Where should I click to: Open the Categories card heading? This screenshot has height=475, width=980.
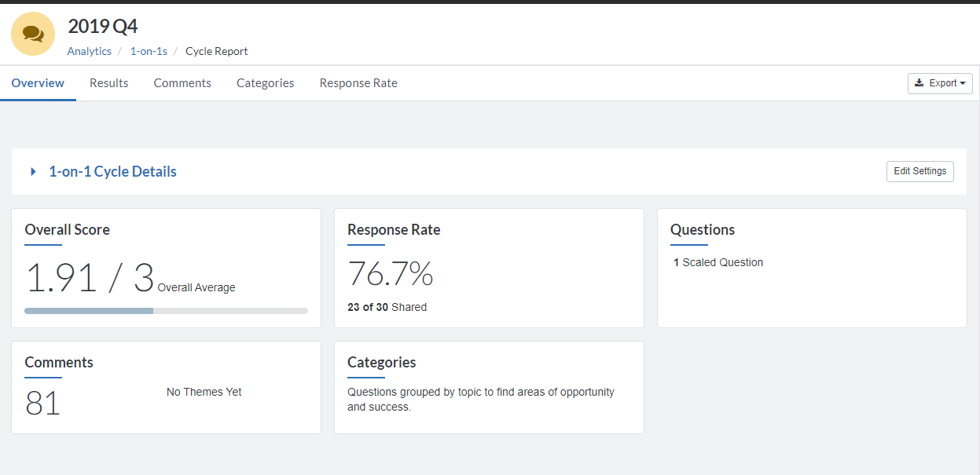click(382, 363)
